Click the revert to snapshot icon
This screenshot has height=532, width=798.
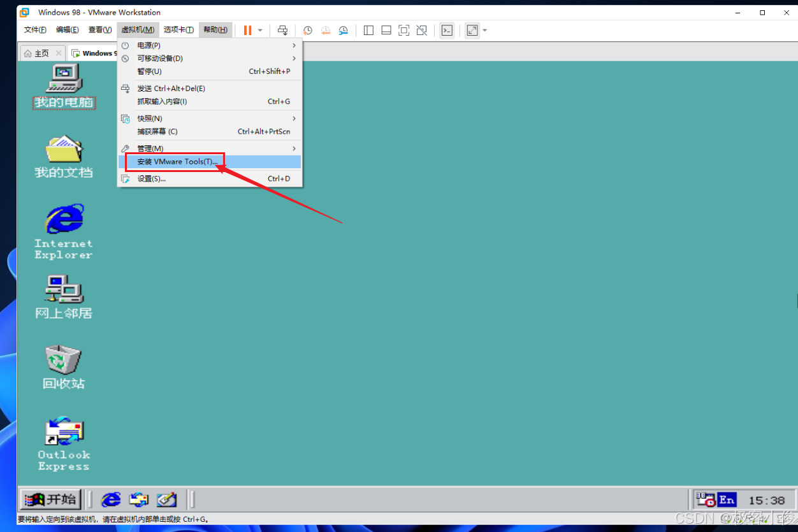tap(326, 30)
